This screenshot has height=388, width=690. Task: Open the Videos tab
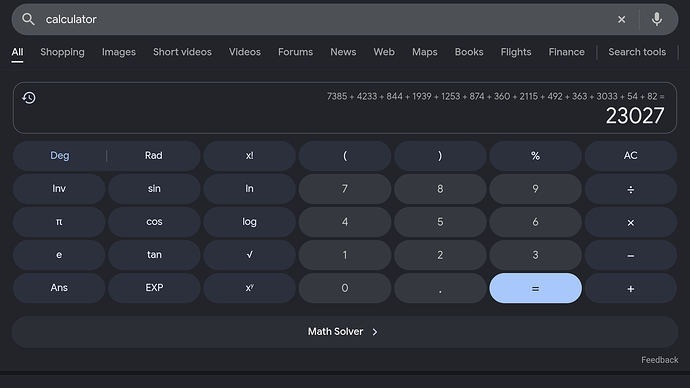(245, 52)
